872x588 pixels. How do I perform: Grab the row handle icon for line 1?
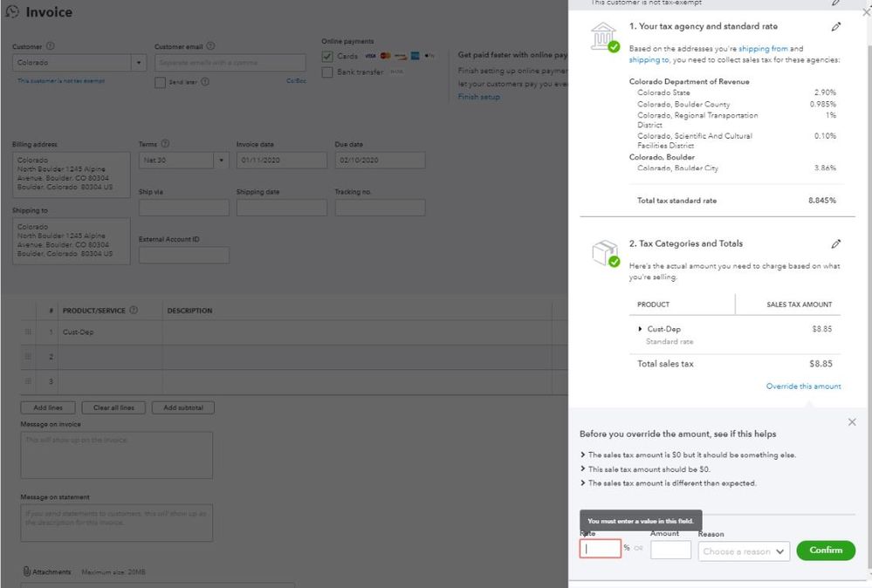coord(28,332)
